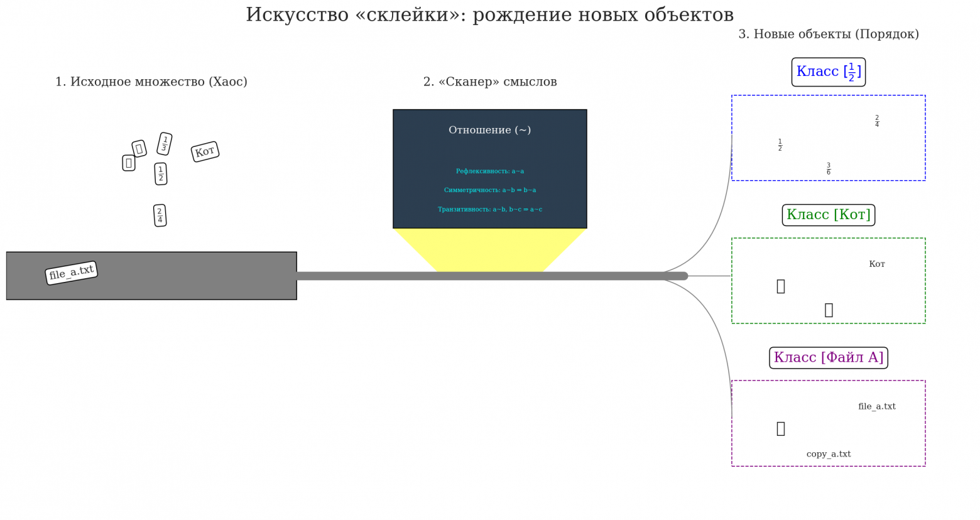This screenshot has width=980, height=520.
Task: Select the Кот item inside the green class box
Action: tap(877, 264)
